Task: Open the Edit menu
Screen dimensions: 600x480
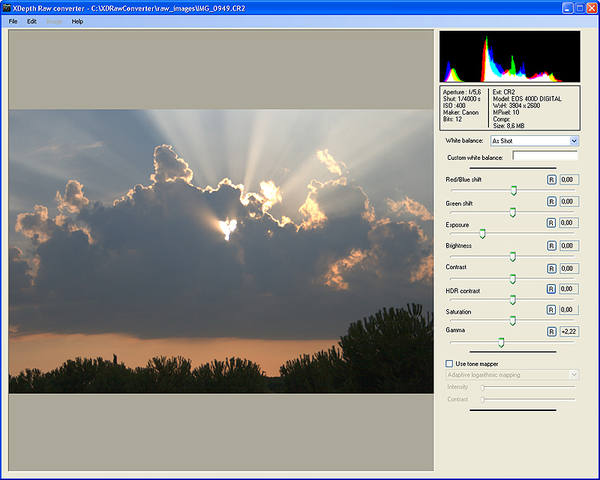Action: click(x=32, y=21)
